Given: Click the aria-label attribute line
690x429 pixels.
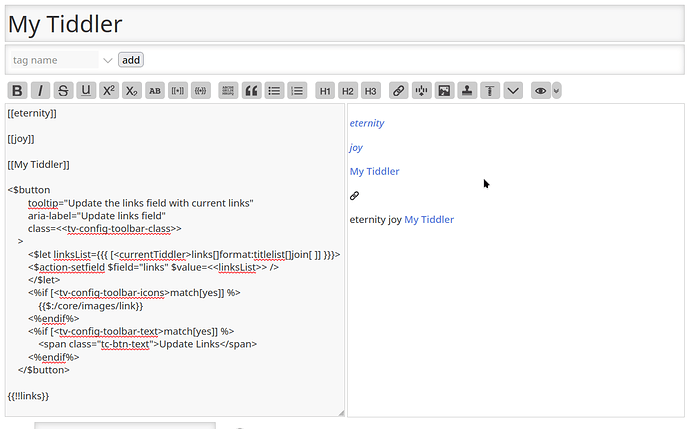Looking at the screenshot, I should click(97, 216).
